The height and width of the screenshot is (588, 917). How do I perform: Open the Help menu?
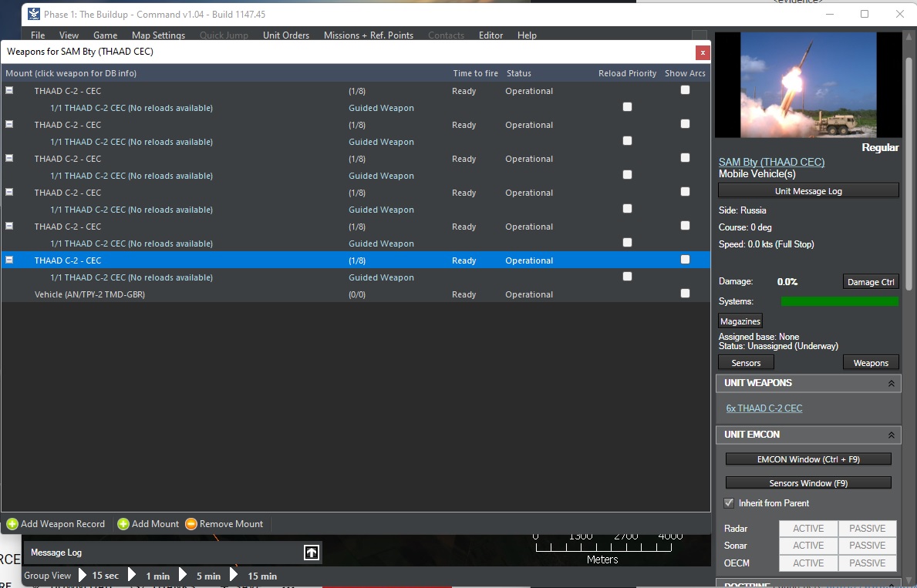coord(527,35)
